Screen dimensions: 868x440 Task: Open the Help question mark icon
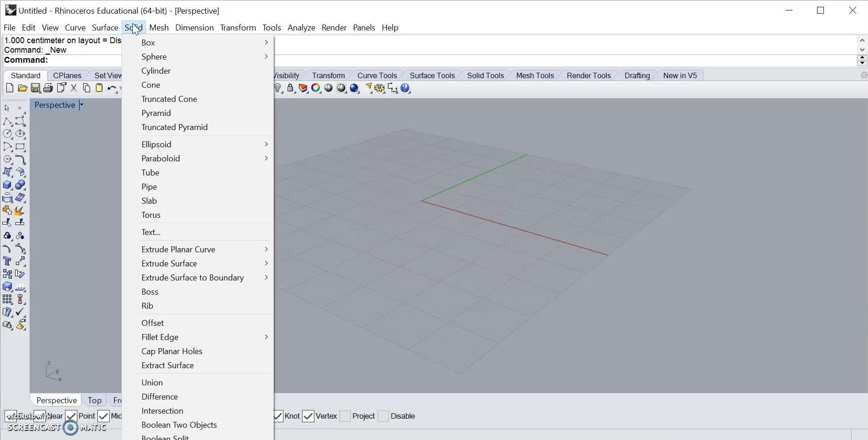[405, 88]
